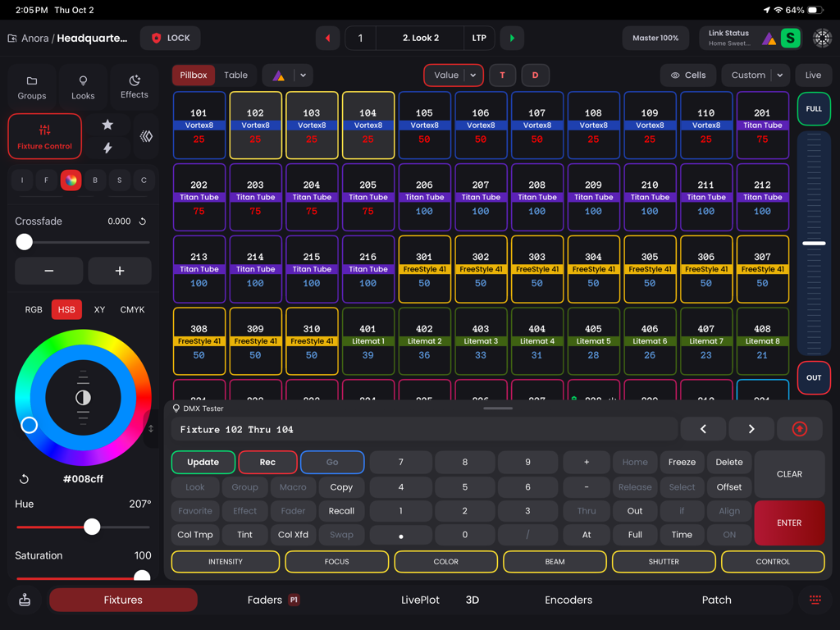Select the CMYK color mode tab

tap(132, 309)
